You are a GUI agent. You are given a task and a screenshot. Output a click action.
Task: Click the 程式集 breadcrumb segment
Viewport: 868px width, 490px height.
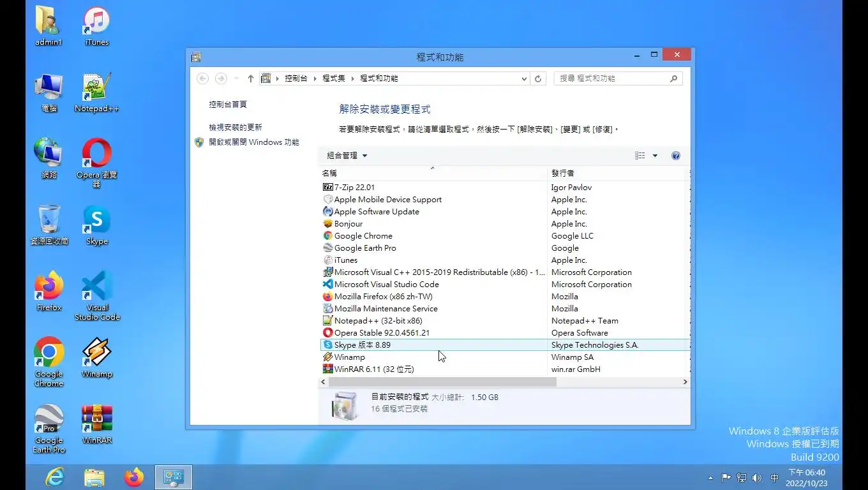334,78
